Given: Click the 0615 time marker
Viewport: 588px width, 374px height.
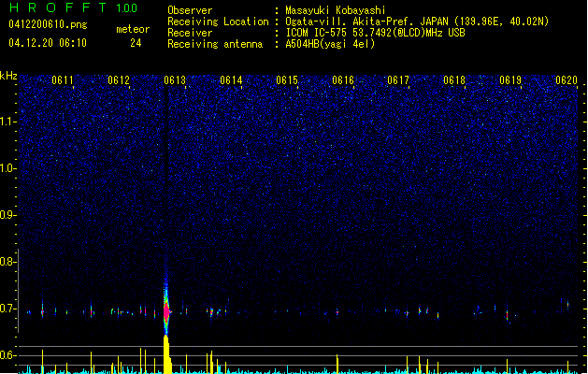Looking at the screenshot, I should coord(287,80).
